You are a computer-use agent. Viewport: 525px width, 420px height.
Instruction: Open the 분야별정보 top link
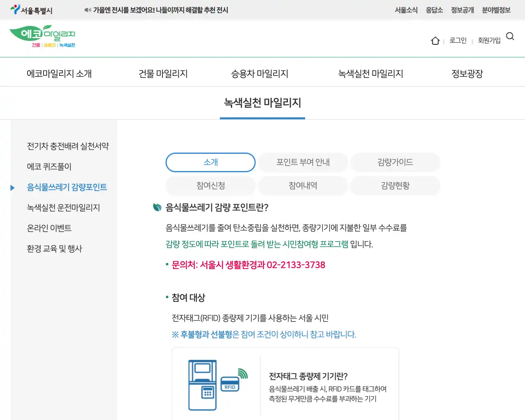(496, 10)
